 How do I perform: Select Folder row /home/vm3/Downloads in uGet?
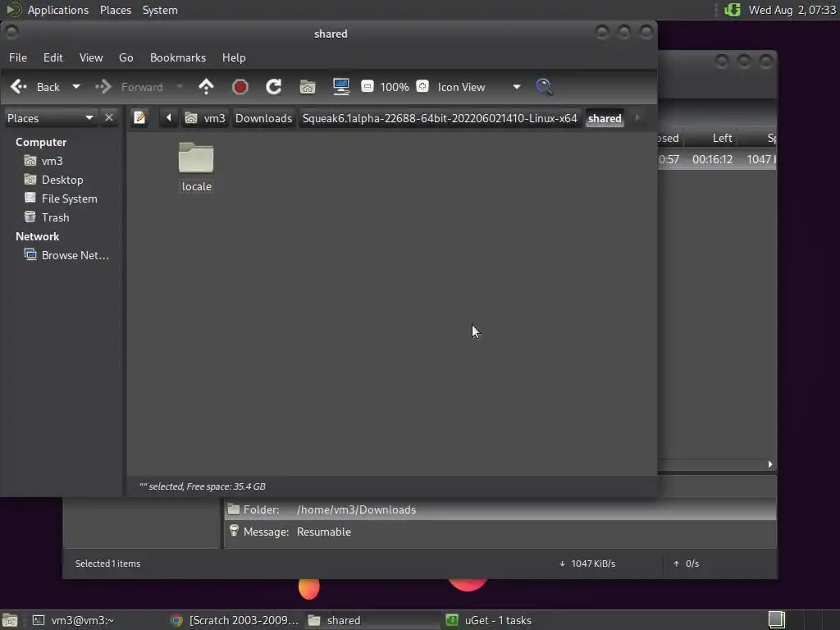500,509
